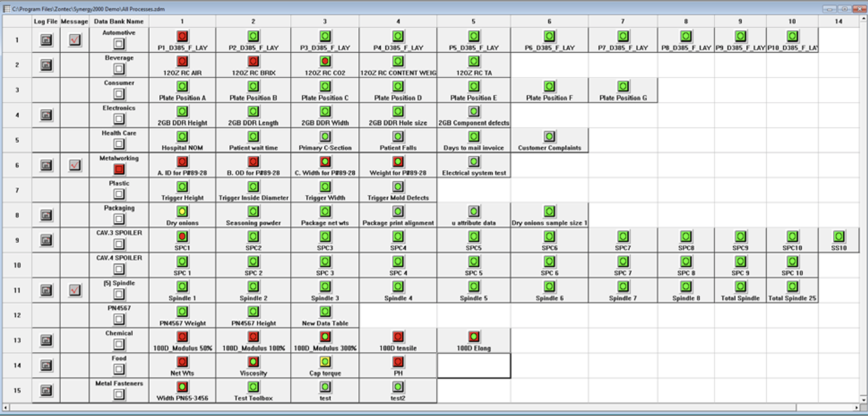Select row header number 12
Screen dimensions: 868x416
coord(17,315)
